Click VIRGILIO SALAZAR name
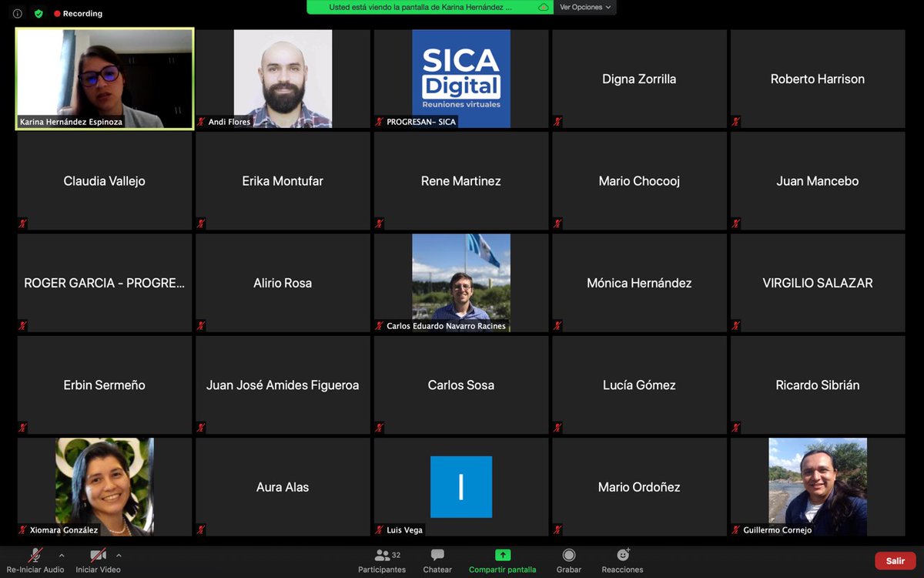Screen dimensions: 924x578 [818, 283]
